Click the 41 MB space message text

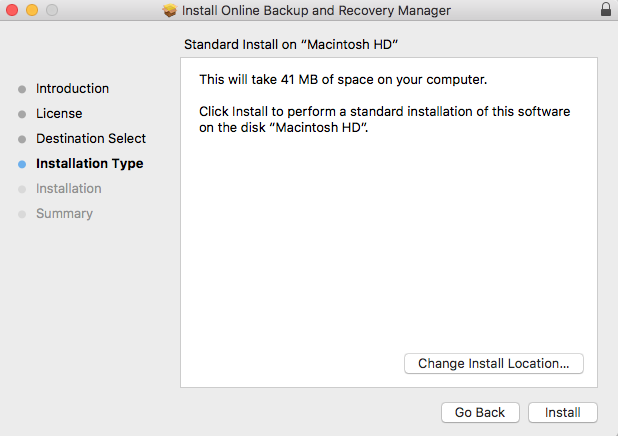tap(343, 80)
